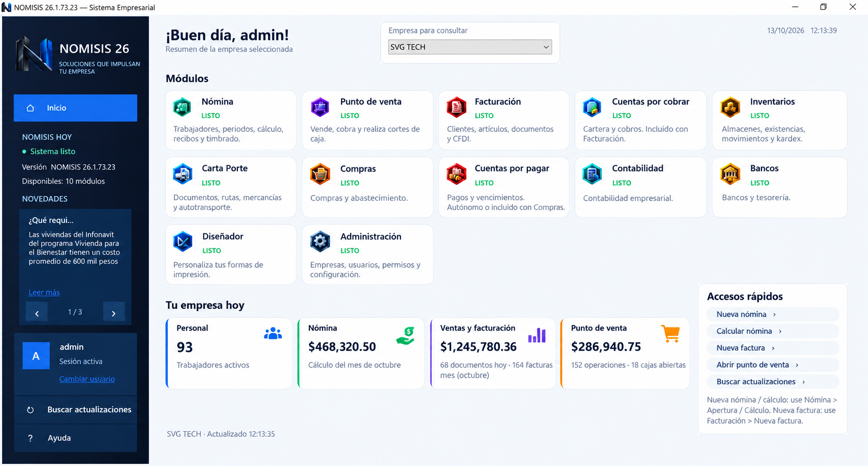Click the $468,320.50 Nómina amount
The width and height of the screenshot is (868, 466).
[x=342, y=347]
